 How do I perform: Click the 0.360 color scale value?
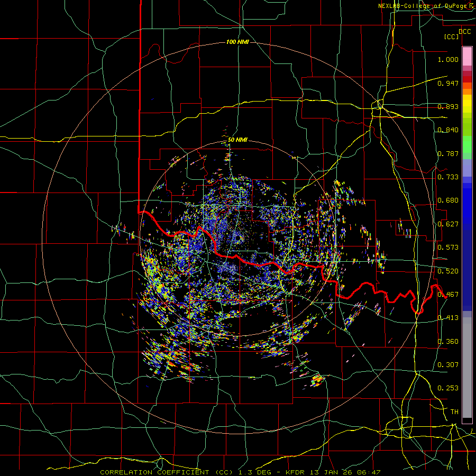448,342
